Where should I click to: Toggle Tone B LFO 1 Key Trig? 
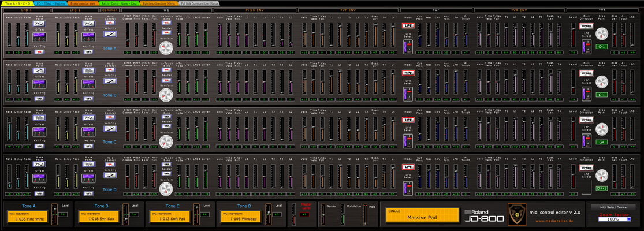pos(39,99)
